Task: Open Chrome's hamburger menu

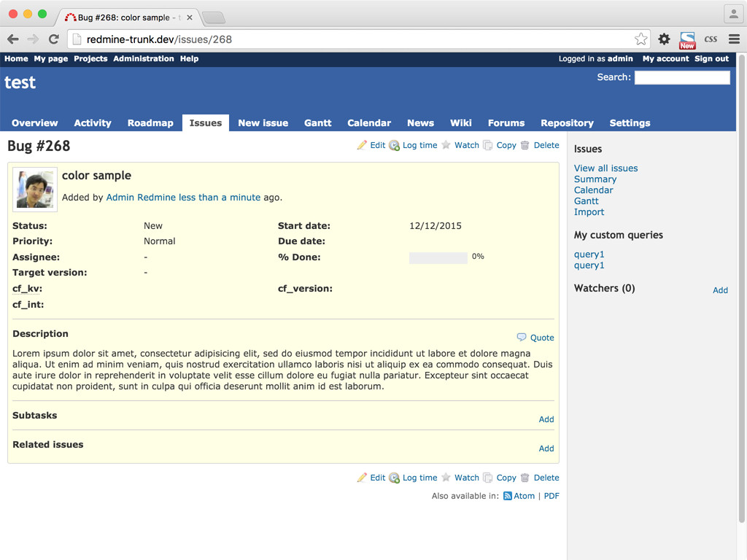Action: pos(734,39)
